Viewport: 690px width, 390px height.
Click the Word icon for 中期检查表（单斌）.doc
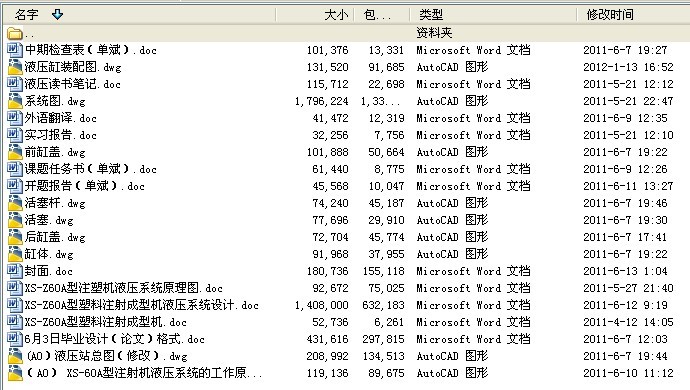click(15, 50)
